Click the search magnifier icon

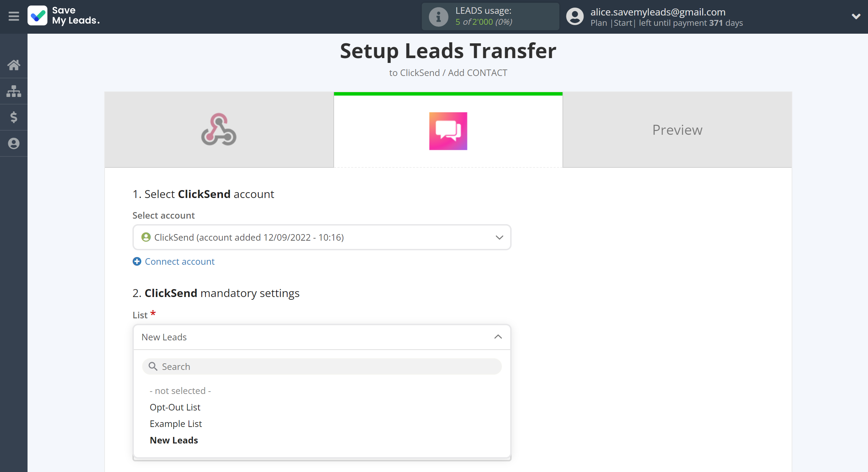click(x=153, y=366)
